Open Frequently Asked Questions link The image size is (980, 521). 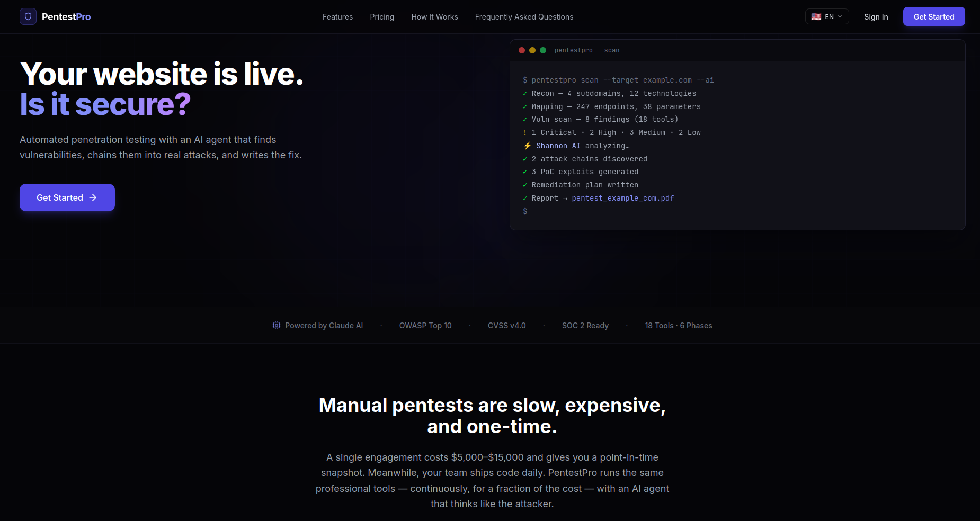pos(524,17)
